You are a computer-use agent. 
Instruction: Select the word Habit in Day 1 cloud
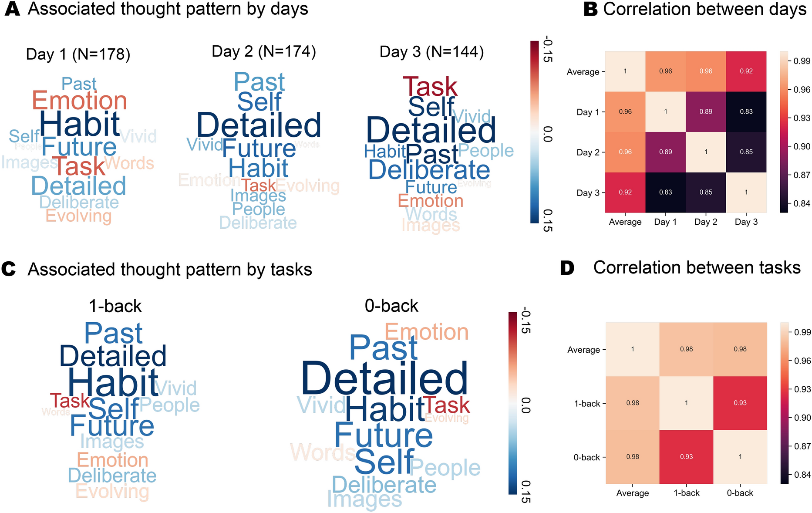click(80, 124)
